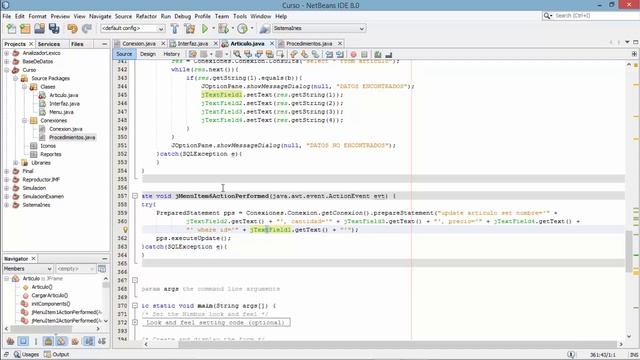The height and width of the screenshot is (360, 640).
Task: Open the Run project dropdown arrow
Action: coord(213,29)
